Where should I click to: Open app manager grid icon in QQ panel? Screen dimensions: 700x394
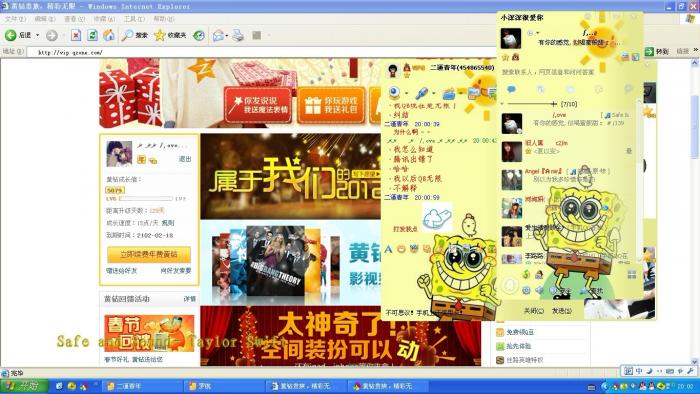pyautogui.click(x=631, y=274)
